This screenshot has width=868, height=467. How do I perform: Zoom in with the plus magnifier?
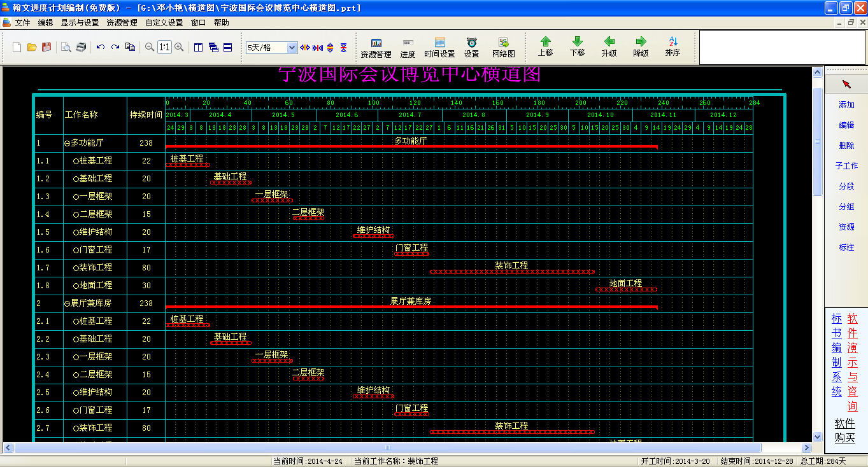point(179,47)
